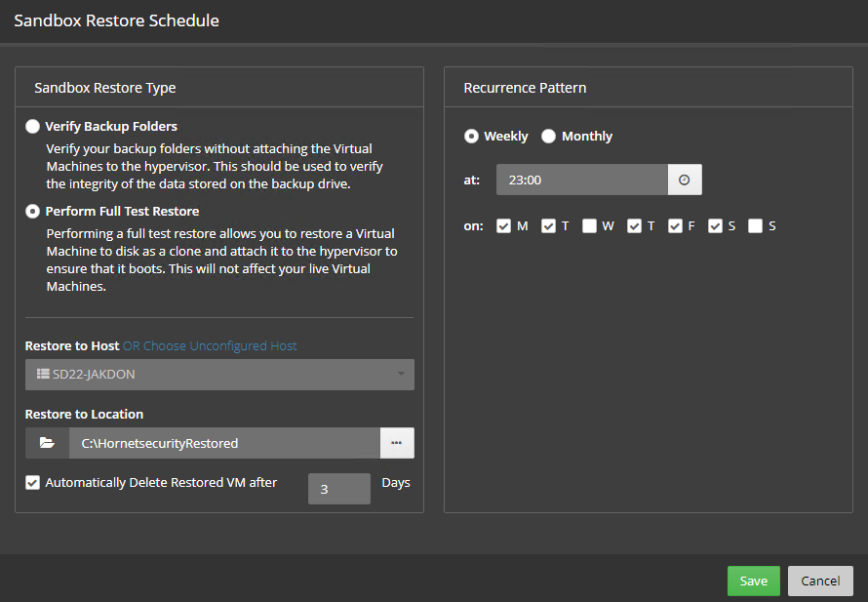This screenshot has width=868, height=602.
Task: Open the SD22-JAKDON host dropdown
Action: [x=219, y=375]
